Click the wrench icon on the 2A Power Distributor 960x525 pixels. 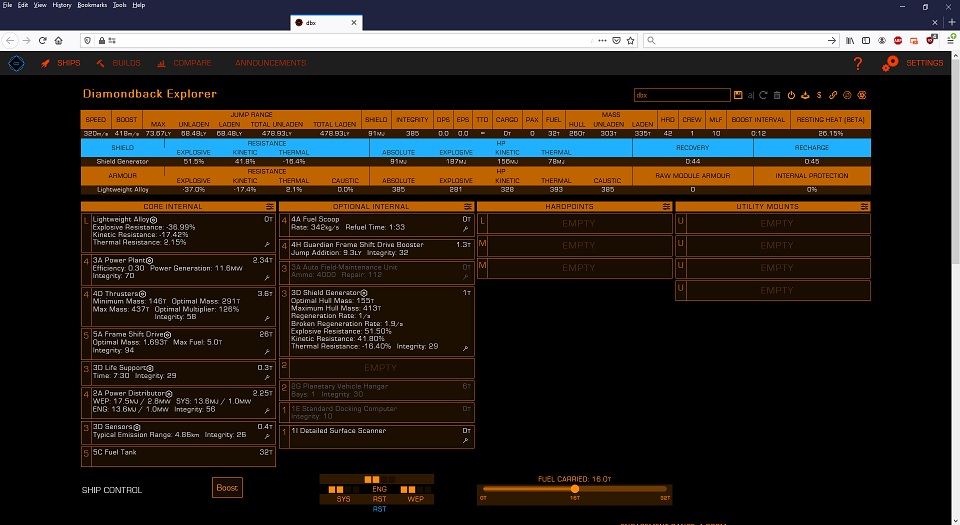(267, 411)
